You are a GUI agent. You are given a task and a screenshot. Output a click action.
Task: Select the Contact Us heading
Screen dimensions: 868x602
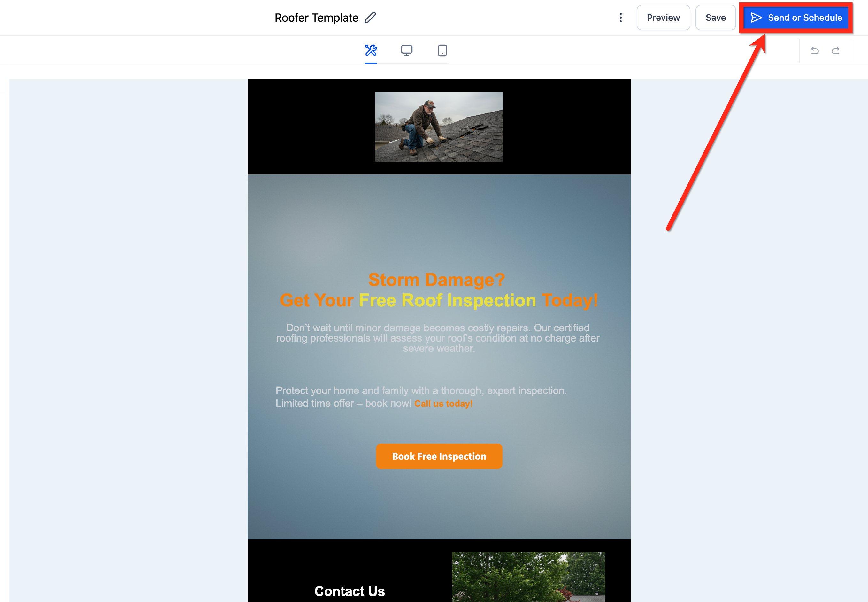(350, 591)
